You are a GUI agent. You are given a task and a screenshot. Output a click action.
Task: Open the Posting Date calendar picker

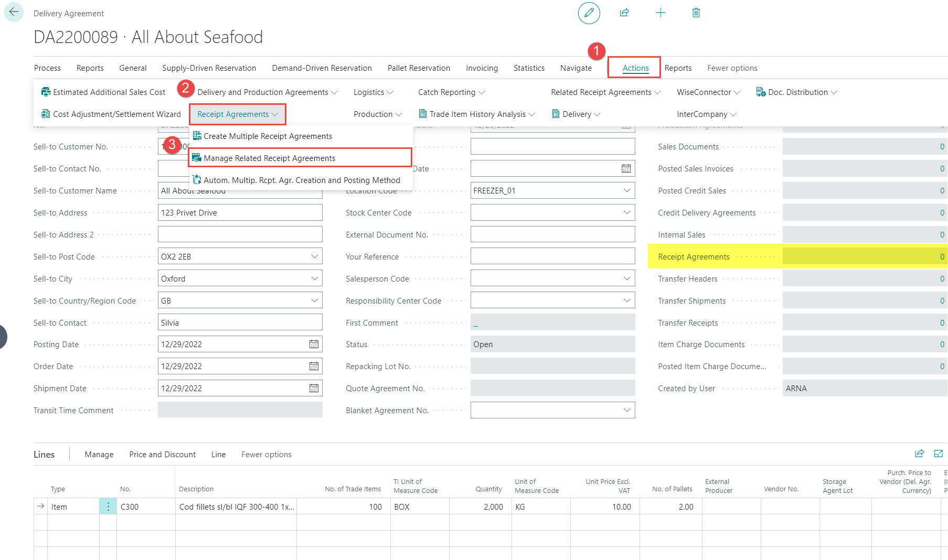314,344
